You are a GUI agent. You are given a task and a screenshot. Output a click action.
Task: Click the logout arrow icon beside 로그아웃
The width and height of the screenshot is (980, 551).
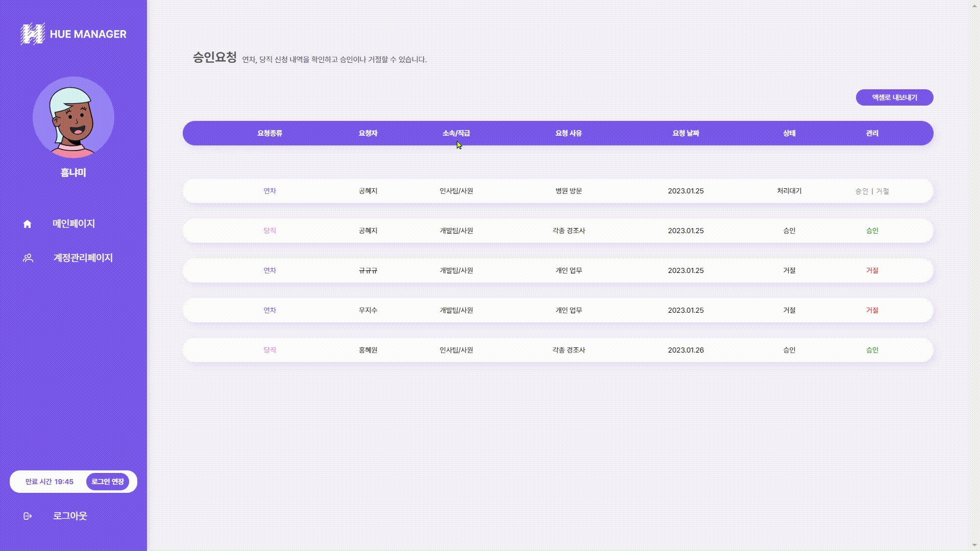[27, 516]
